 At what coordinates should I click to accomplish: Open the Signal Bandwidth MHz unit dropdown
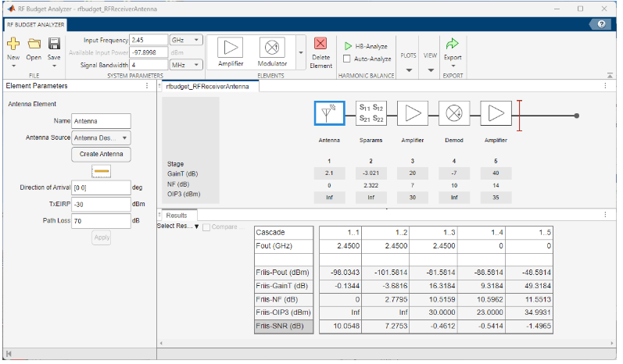click(188, 64)
